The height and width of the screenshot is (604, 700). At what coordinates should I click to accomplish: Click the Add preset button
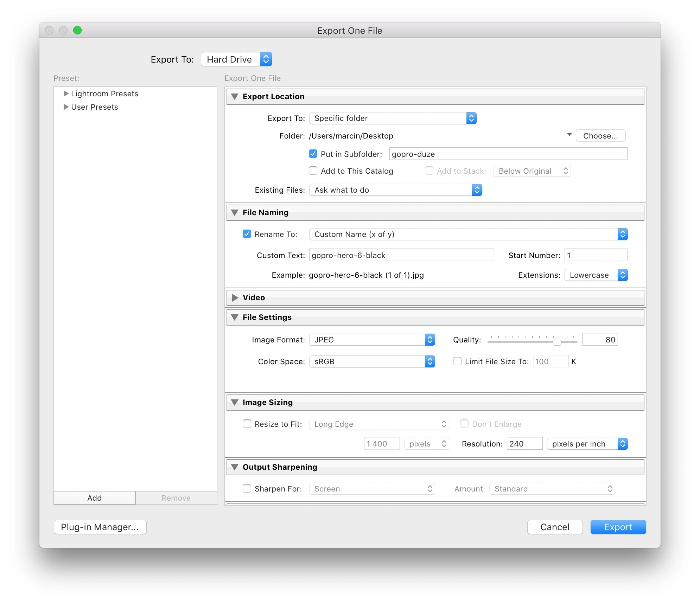(x=95, y=498)
